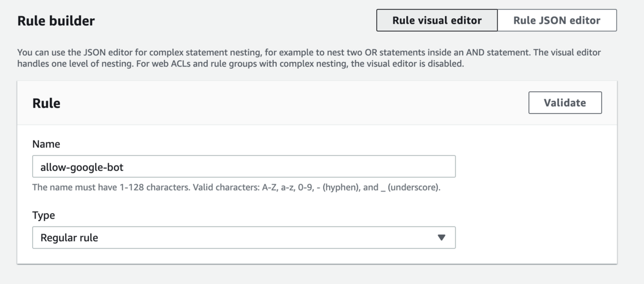
Task: Click the JSON editor nesting description paragraph
Action: tap(309, 58)
